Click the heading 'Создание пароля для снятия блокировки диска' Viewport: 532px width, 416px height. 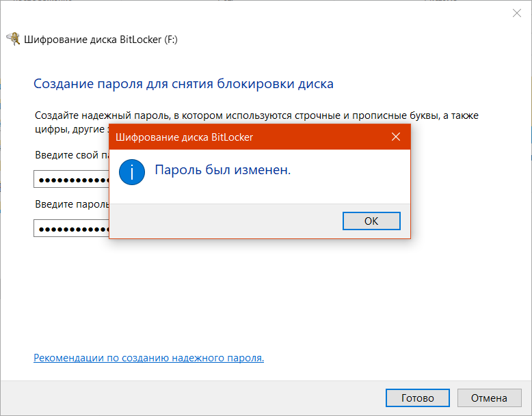[183, 85]
